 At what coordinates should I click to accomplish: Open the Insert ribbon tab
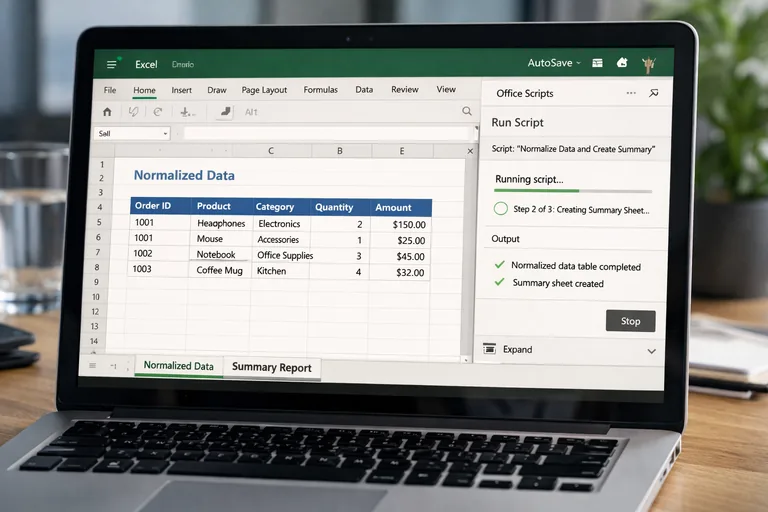[x=181, y=90]
